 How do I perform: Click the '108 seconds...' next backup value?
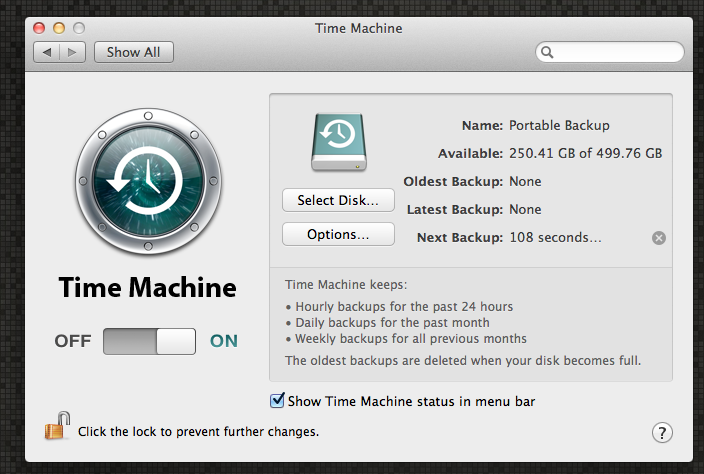click(555, 237)
